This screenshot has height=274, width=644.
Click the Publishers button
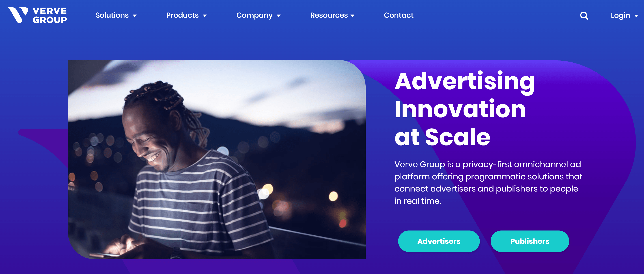pos(530,241)
